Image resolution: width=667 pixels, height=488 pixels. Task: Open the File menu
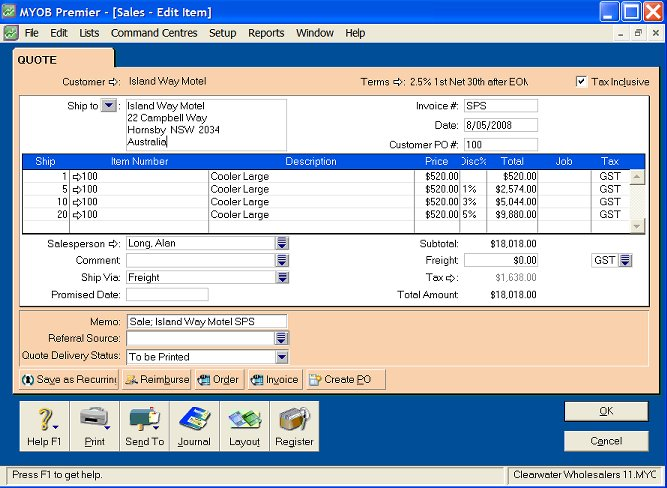(31, 33)
